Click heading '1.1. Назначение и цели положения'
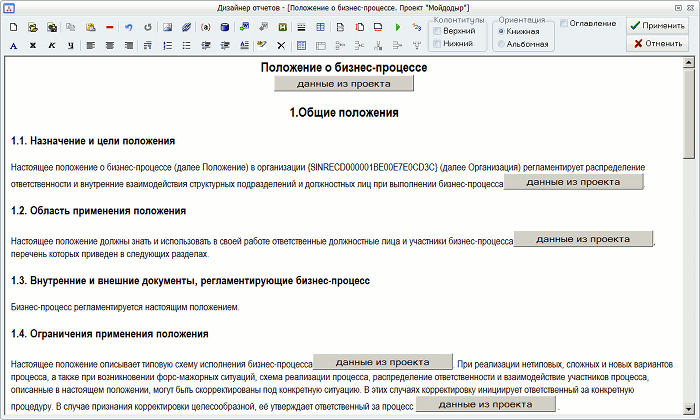Image resolution: width=700 pixels, height=420 pixels. [93, 141]
